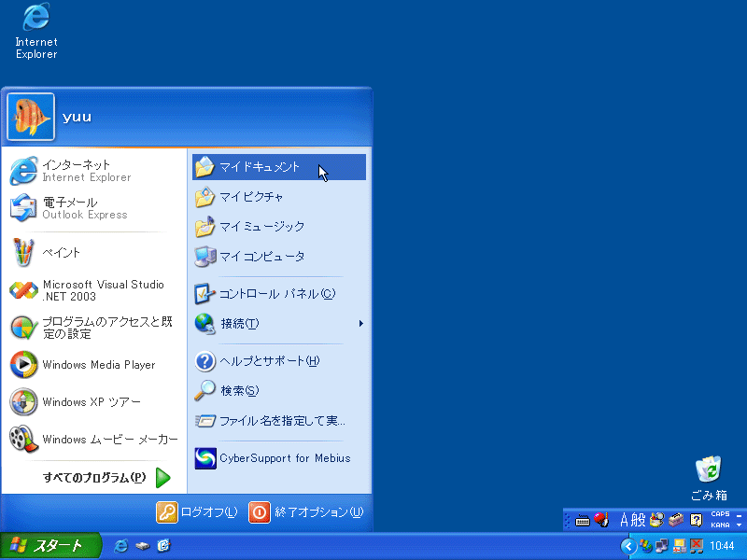Viewport: 747px width, 560px height.
Task: Click the globe and Windows flag tray icon
Action: tap(646, 546)
